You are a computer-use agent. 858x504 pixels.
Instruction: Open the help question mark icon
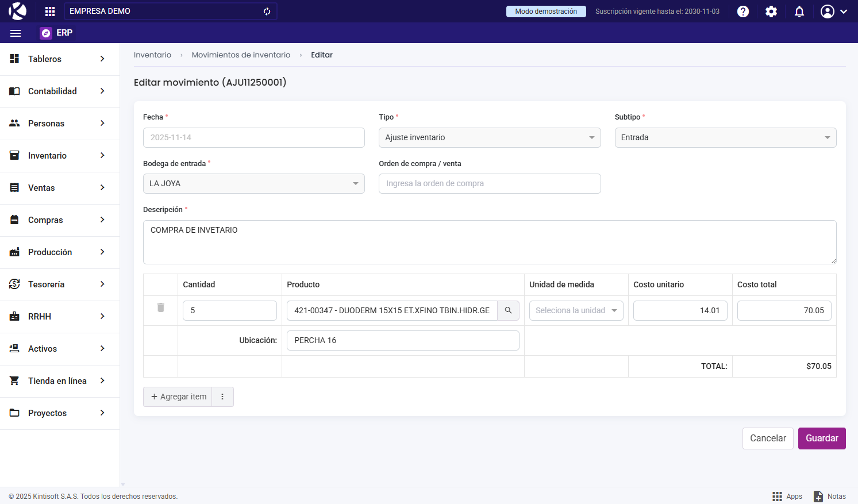tap(743, 11)
